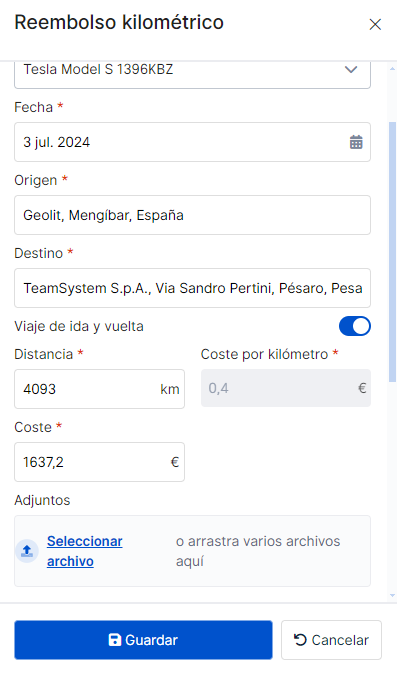Screen dimensions: 397x674
Task: Click the scroll down arrow of panel
Action: tap(392, 595)
